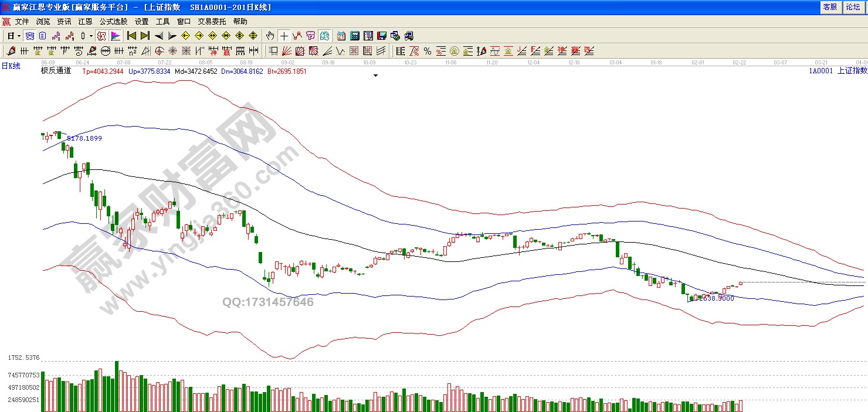The image size is (868, 412).
Task: Open the 公式选股 menu
Action: click(113, 21)
